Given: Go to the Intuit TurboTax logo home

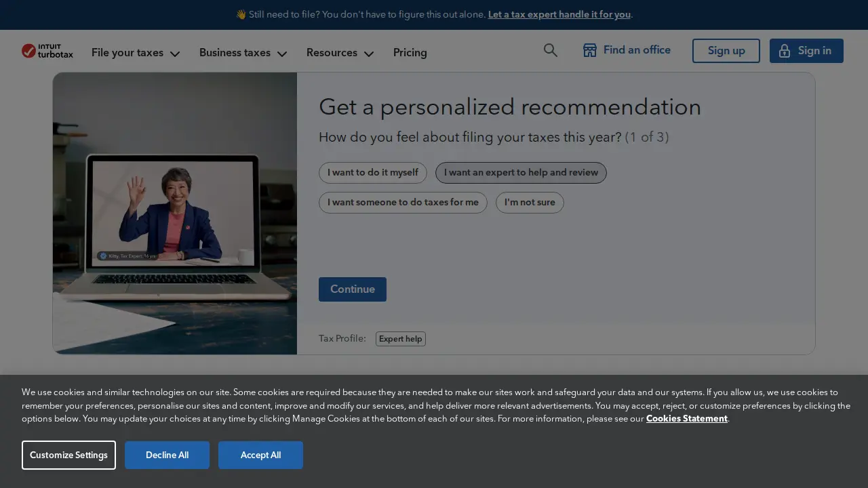Looking at the screenshot, I should point(47,51).
